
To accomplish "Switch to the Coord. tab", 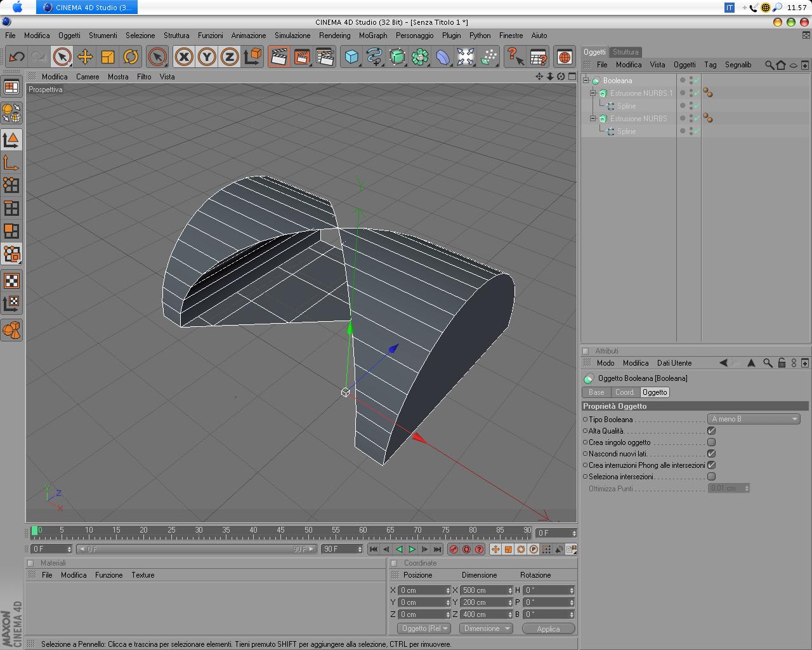I will click(624, 392).
